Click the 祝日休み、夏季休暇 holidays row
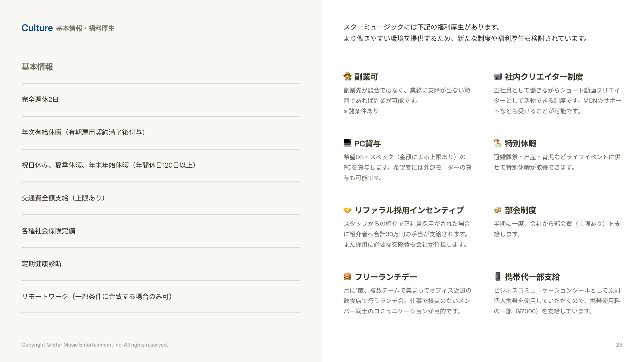Image resolution: width=644 pixels, height=362 pixels. pyautogui.click(x=161, y=165)
